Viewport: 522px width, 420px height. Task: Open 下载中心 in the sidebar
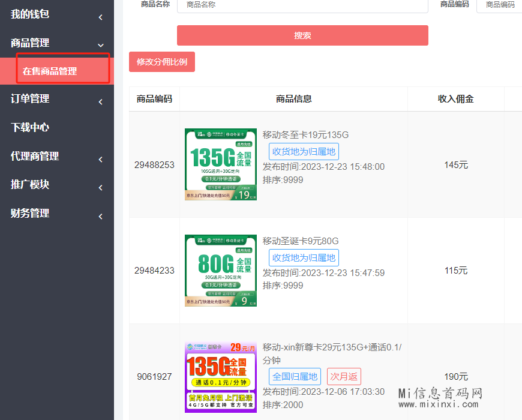(30, 127)
